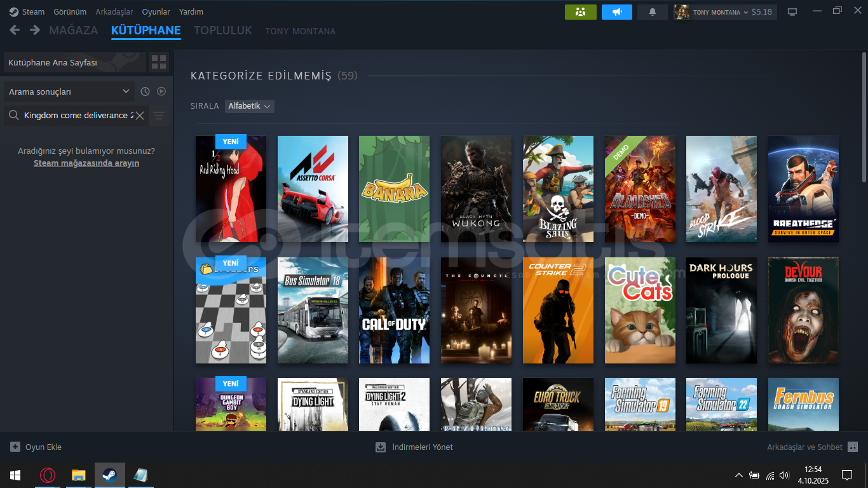Open the notifications bell
Screen dimensions: 868x488
coord(653,11)
